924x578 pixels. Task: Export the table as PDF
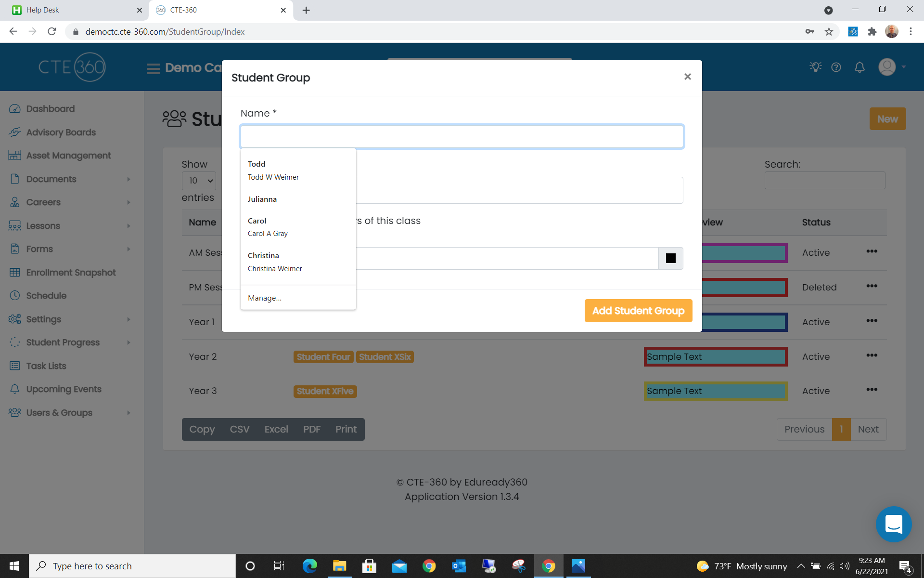click(x=311, y=429)
